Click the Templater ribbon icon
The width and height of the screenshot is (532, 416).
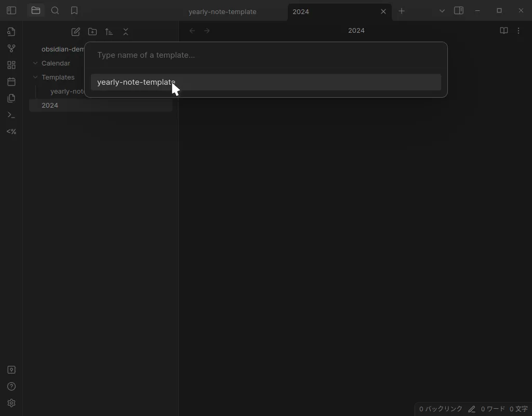coord(11,132)
